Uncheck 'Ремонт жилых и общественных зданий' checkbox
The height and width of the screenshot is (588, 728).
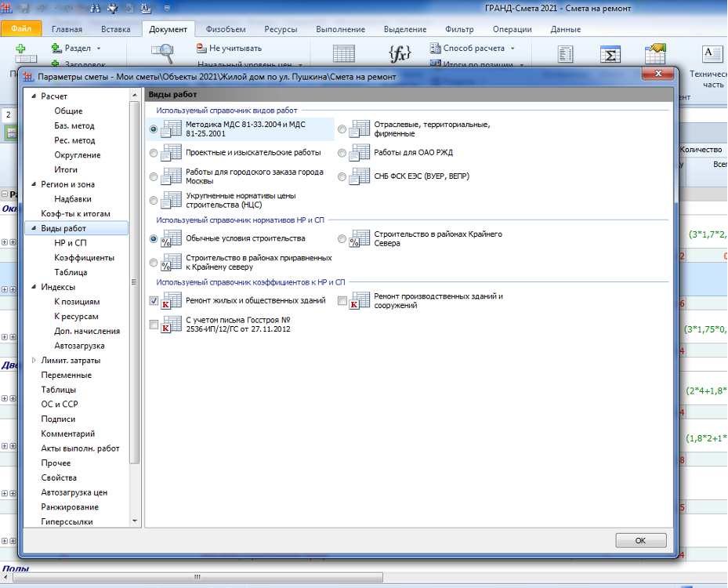pos(154,300)
